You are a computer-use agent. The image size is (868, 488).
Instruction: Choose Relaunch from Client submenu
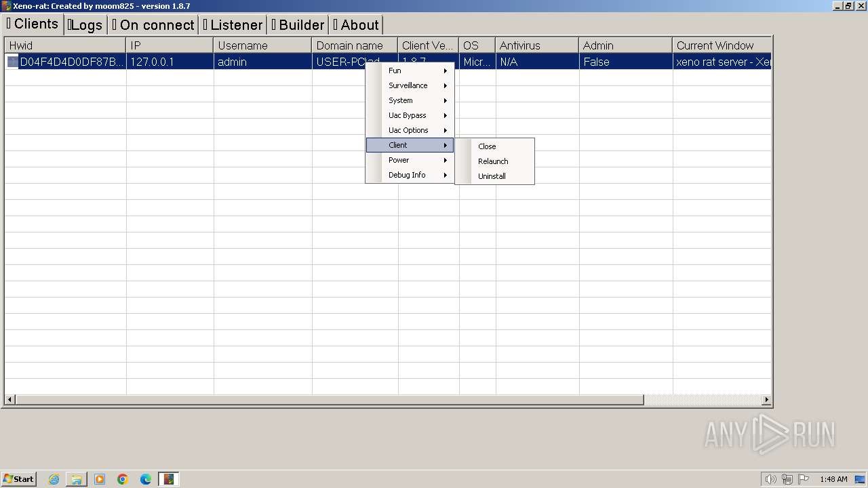[494, 161]
